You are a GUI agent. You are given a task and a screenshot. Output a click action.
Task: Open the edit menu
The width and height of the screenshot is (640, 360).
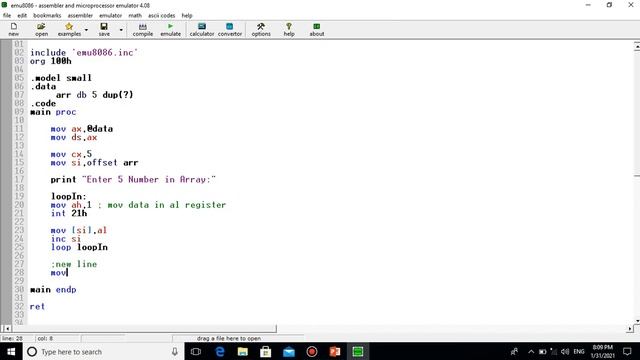tap(22, 16)
